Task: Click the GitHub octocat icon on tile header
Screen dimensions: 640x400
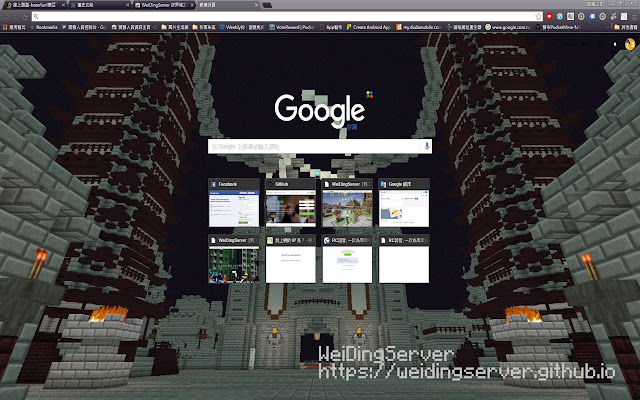Action: (270, 184)
